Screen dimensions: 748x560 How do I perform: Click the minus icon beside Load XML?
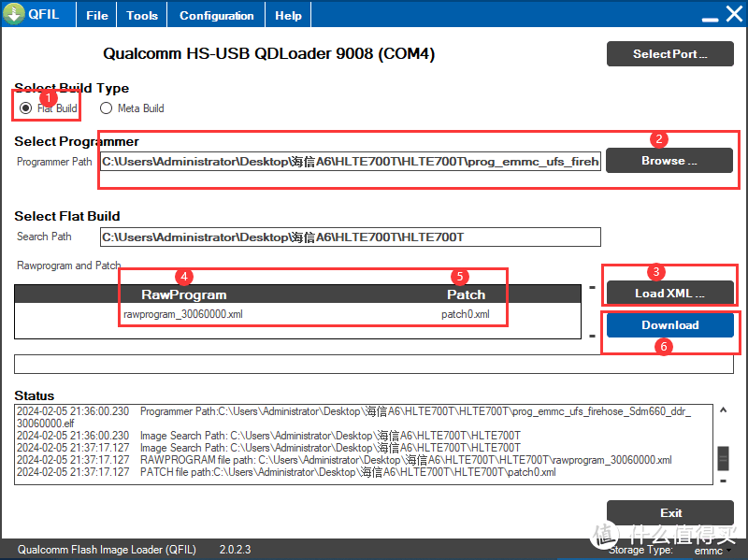592,288
